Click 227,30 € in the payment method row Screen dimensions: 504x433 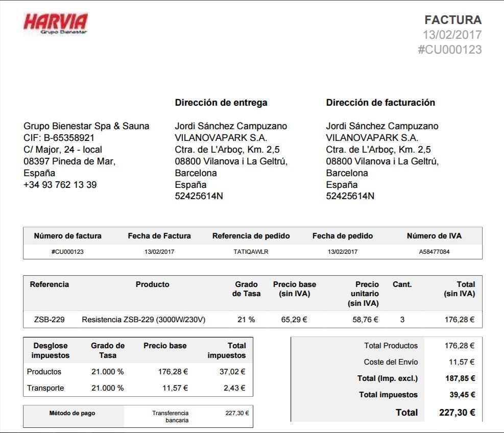237,413
